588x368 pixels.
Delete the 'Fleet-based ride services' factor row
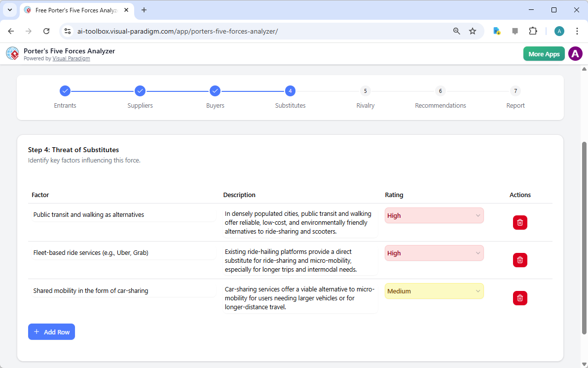520,260
